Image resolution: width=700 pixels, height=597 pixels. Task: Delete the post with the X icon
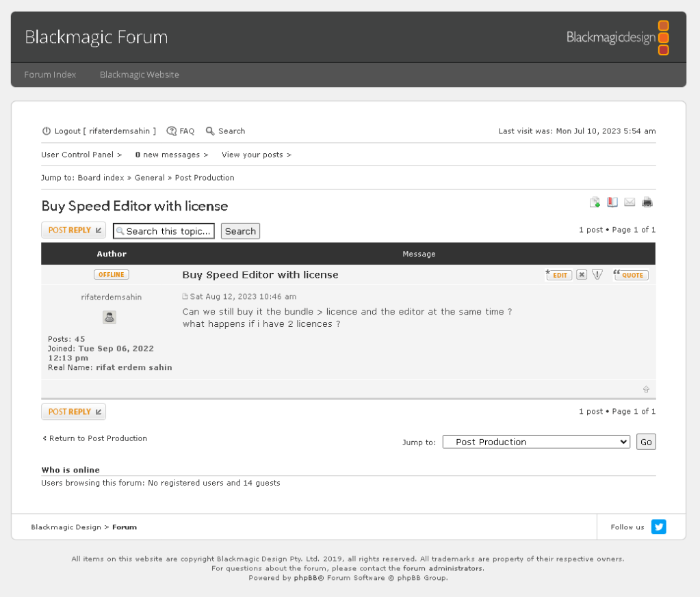point(581,275)
